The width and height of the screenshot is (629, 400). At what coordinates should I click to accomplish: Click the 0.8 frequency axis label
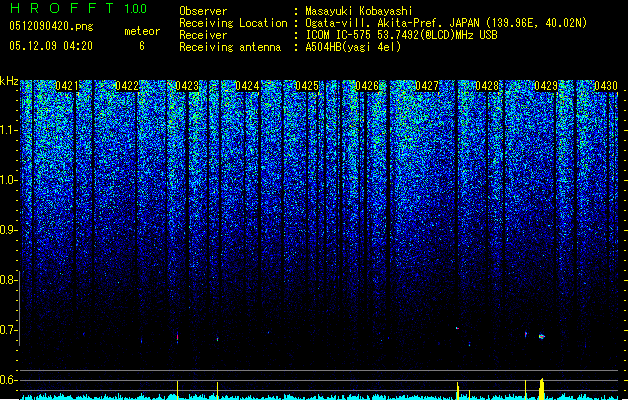[x=8, y=280]
